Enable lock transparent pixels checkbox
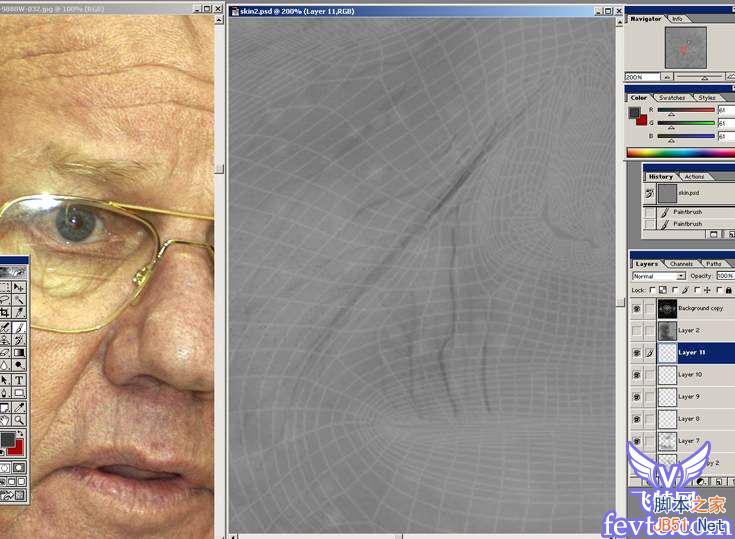The height and width of the screenshot is (539, 735). pos(652,290)
